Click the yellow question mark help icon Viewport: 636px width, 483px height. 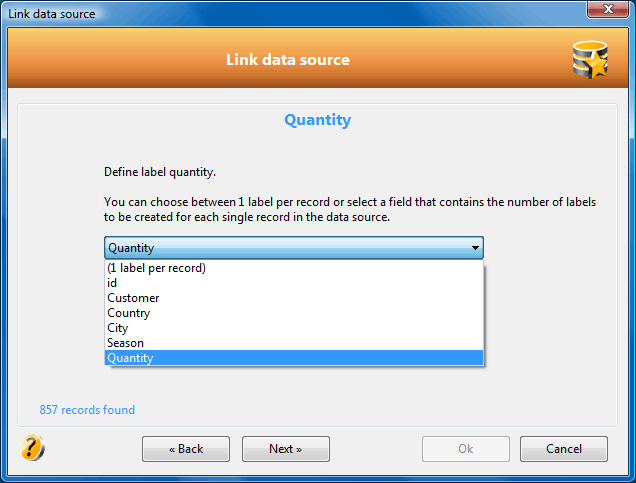(x=32, y=448)
